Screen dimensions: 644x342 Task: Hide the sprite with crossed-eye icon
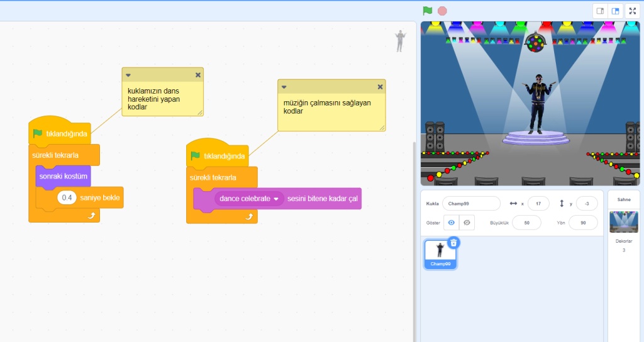click(x=467, y=223)
